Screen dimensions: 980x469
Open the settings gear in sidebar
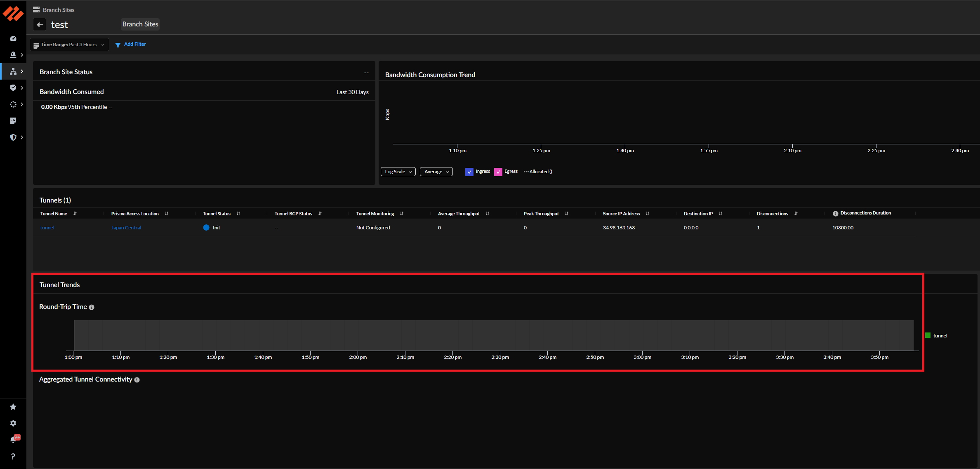13,423
